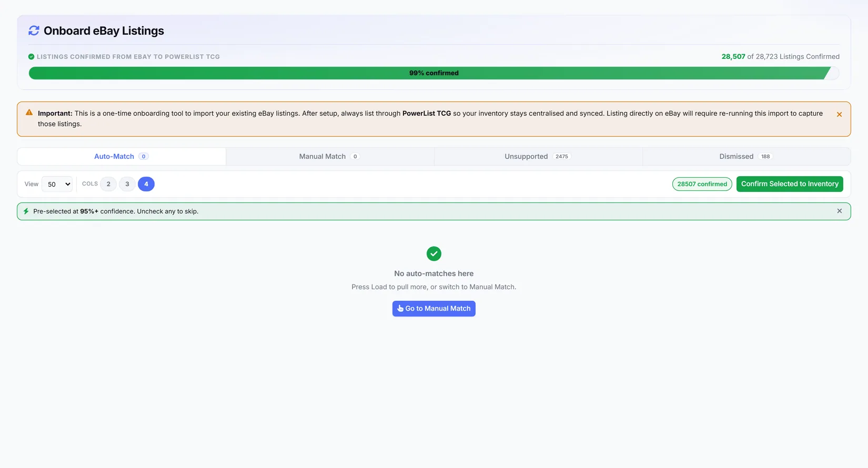
Task: Click the orange warning triangle icon
Action: pos(29,113)
